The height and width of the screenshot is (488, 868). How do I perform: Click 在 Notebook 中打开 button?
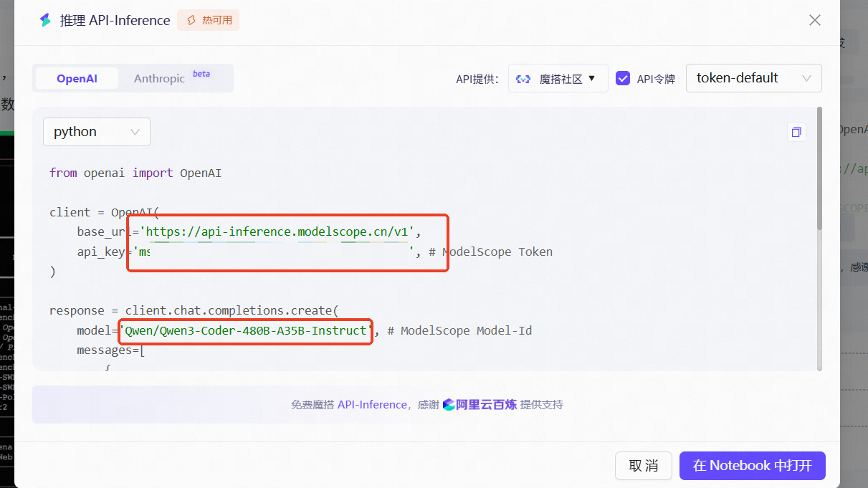753,466
